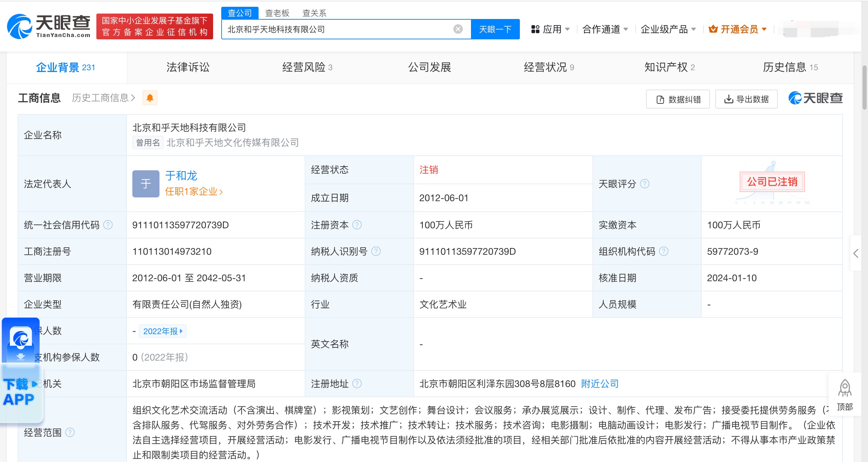Click the 2012-06-01 establishment date
Screen dimensions: 868x462
pyautogui.click(x=444, y=198)
